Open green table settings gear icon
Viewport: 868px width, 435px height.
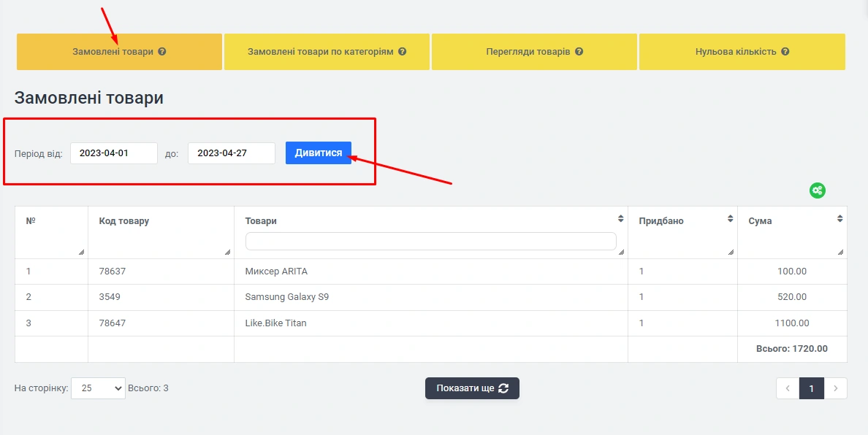817,190
